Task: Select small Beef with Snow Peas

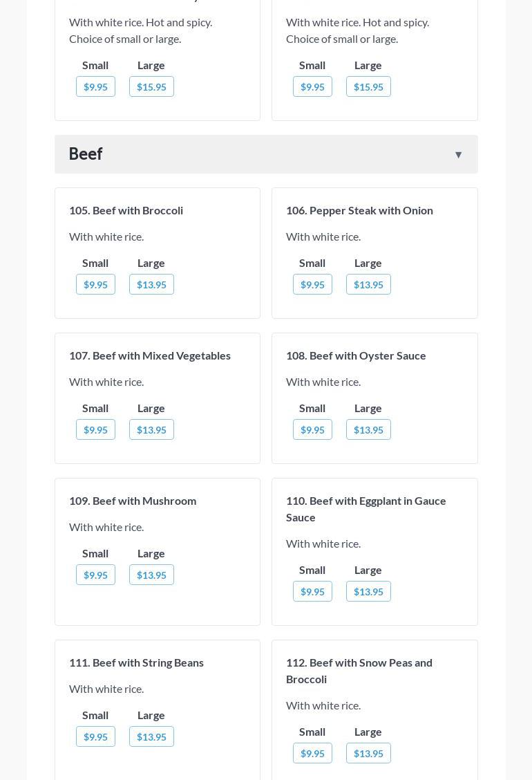Action: pyautogui.click(x=312, y=753)
